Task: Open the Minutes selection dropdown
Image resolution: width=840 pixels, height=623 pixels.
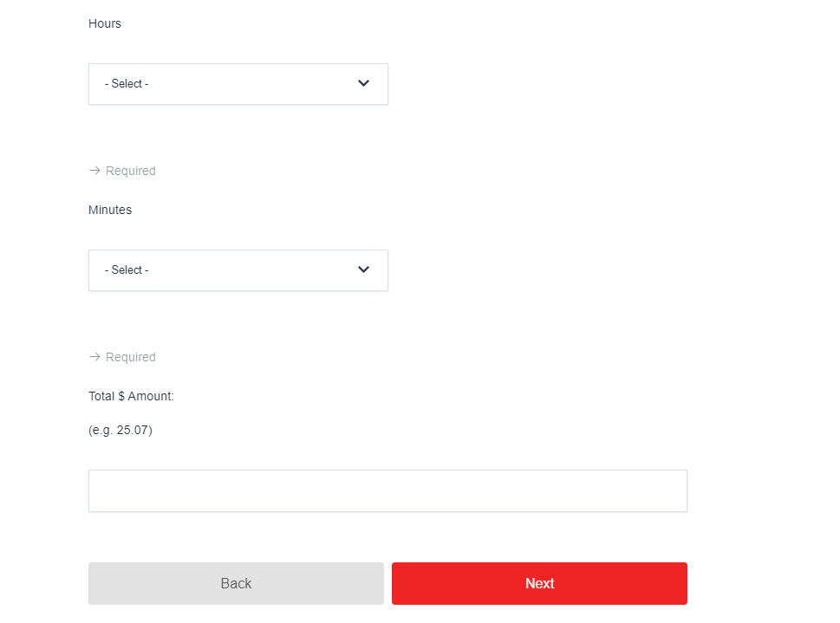Action: [x=238, y=269]
